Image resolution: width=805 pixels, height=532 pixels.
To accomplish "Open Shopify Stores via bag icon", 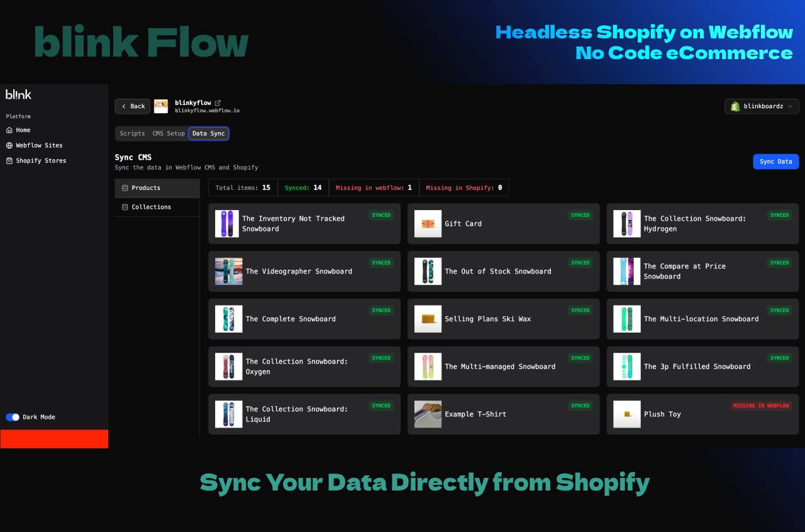I will click(x=9, y=160).
